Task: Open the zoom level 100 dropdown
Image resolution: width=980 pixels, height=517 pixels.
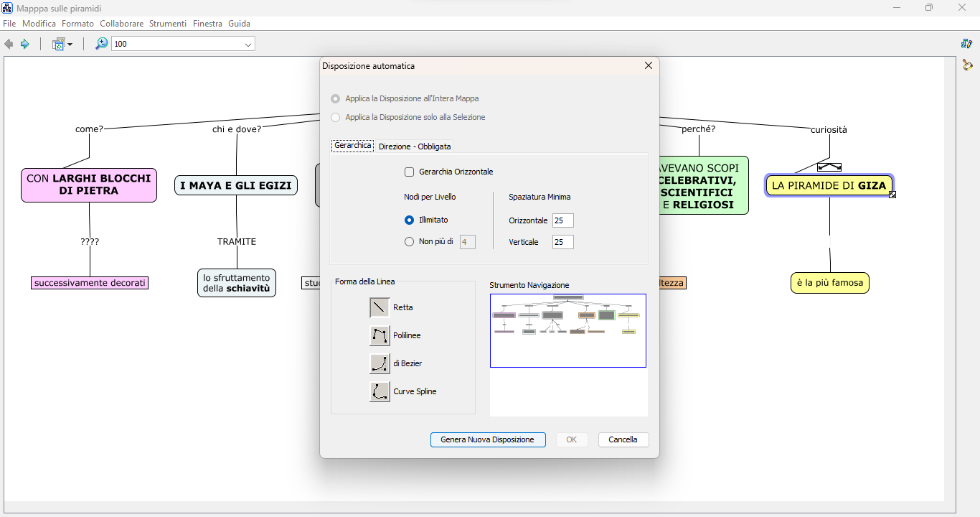Action: click(x=248, y=45)
